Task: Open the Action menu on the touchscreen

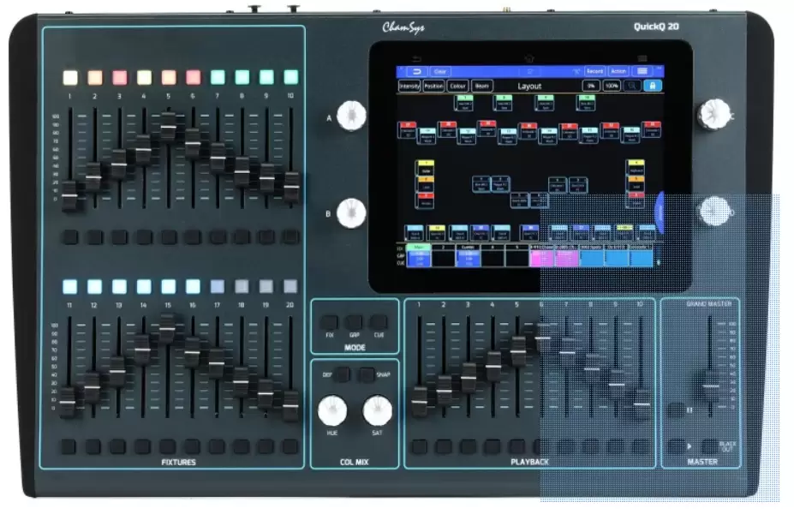Action: pos(618,71)
